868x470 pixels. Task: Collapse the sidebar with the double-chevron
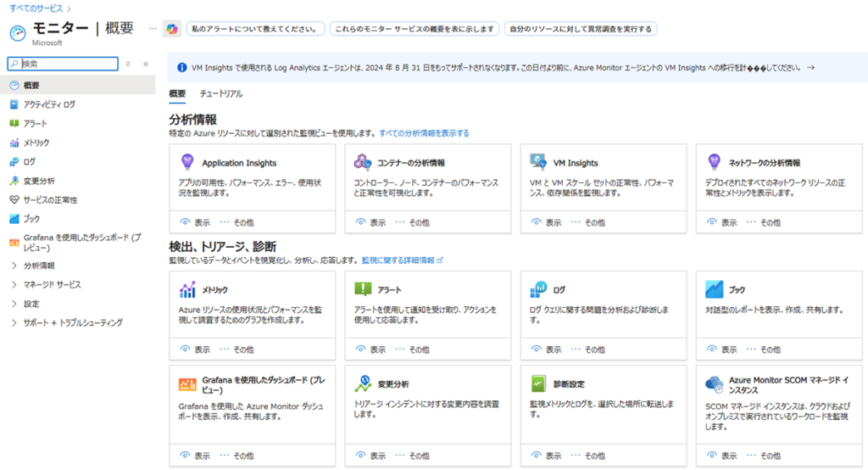pyautogui.click(x=146, y=64)
